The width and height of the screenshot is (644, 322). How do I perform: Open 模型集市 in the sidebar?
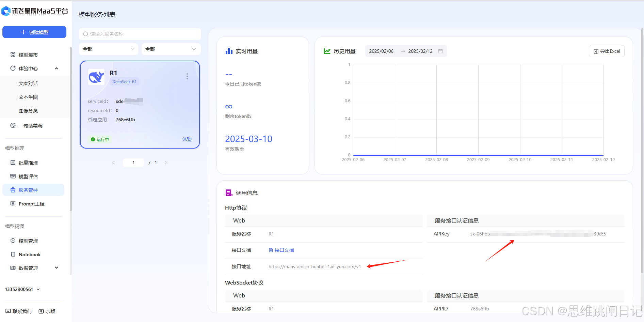point(28,55)
